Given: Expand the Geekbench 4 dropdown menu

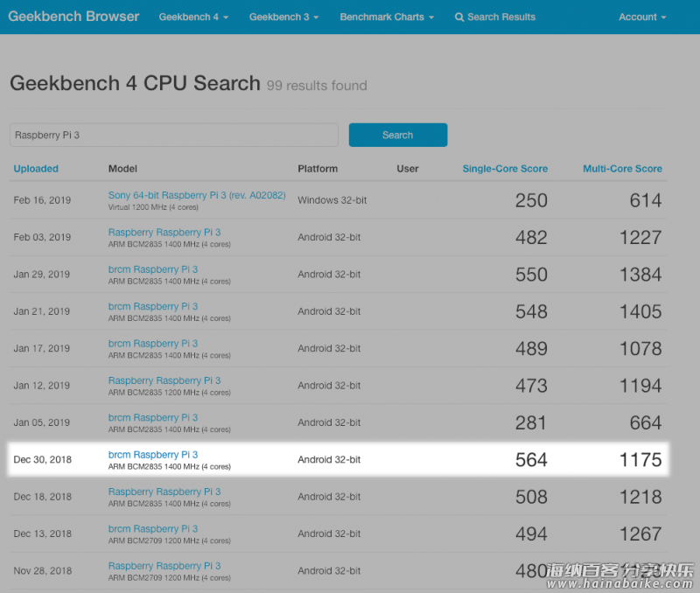Looking at the screenshot, I should pos(193,17).
